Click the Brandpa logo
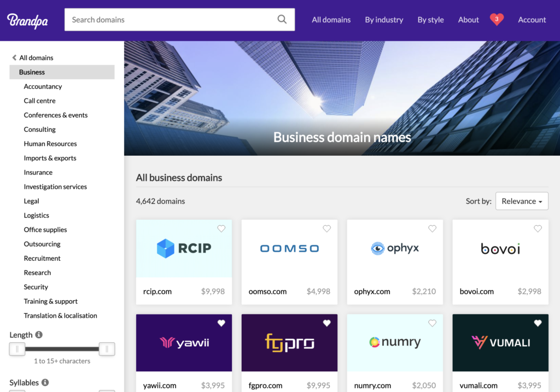The width and height of the screenshot is (560, 392). pos(27,21)
